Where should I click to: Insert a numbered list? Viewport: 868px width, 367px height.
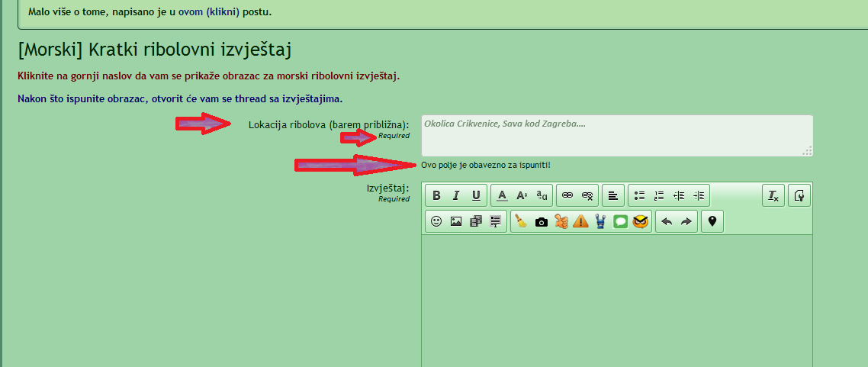(x=659, y=195)
